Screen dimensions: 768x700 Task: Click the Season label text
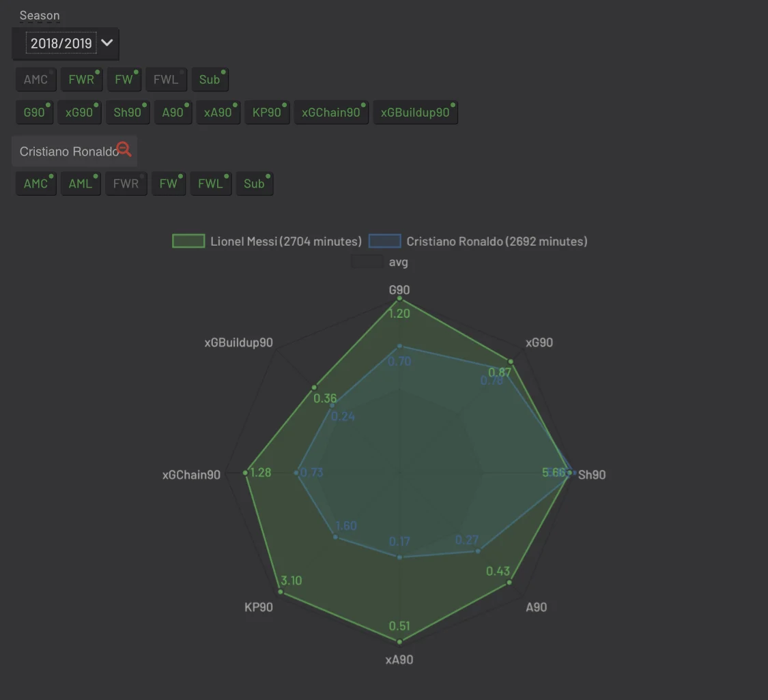pyautogui.click(x=40, y=16)
